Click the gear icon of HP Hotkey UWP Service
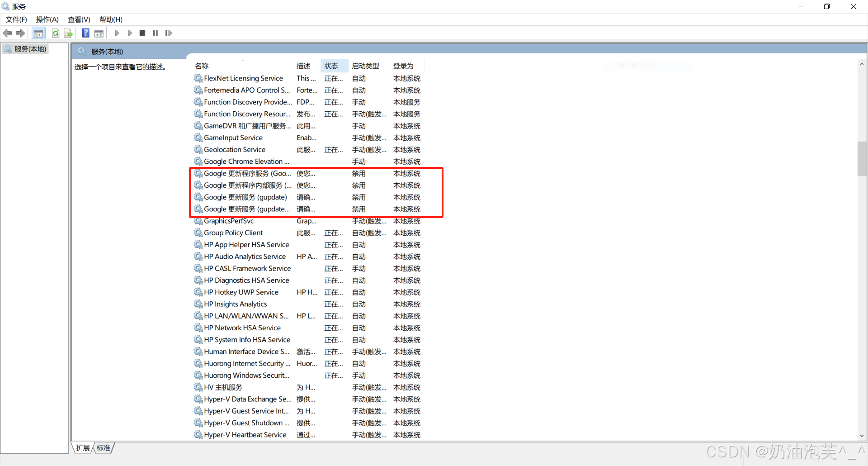The height and width of the screenshot is (466, 868). tap(198, 292)
